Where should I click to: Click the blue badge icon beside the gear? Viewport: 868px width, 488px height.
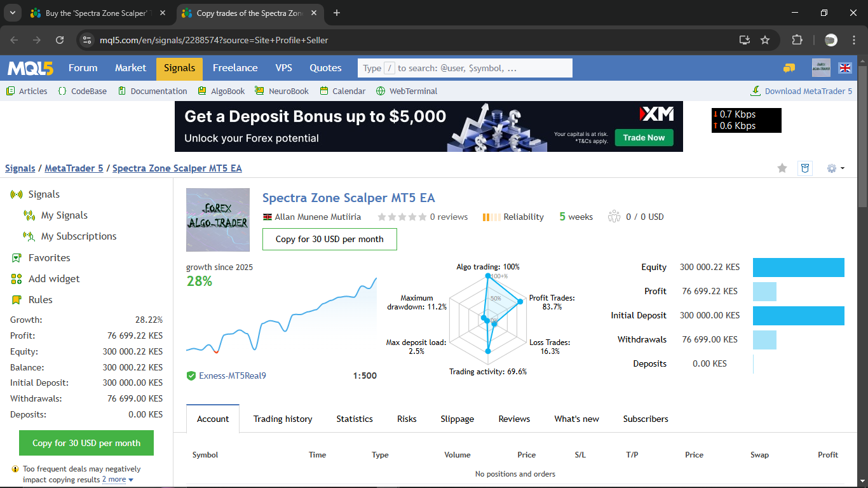point(805,168)
